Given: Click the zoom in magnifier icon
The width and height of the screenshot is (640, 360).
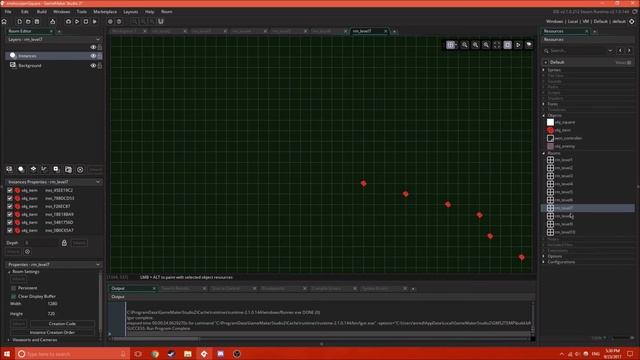Looking at the screenshot, I should pos(476,45).
